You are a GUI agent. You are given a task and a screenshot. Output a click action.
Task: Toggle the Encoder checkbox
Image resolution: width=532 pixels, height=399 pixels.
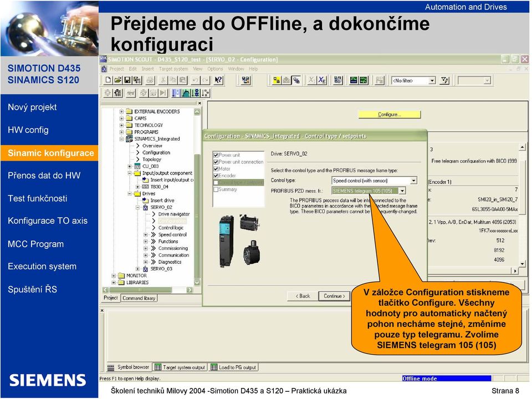tap(216, 176)
